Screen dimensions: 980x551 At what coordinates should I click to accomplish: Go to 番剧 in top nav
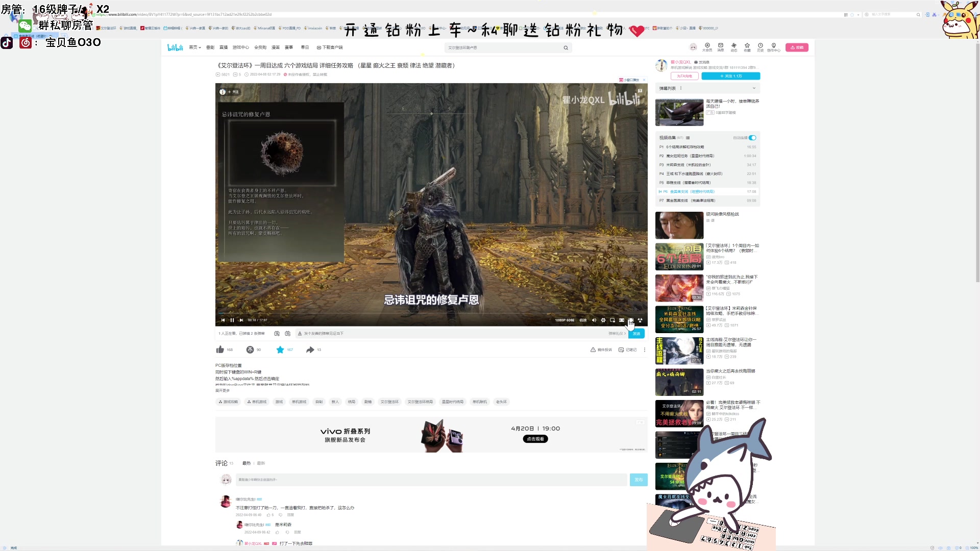click(x=210, y=47)
